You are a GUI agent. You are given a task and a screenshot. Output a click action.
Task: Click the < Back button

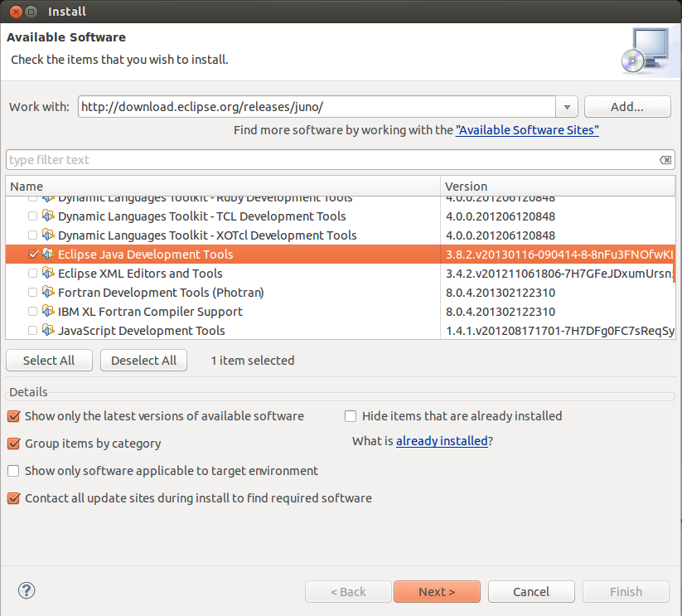348,592
